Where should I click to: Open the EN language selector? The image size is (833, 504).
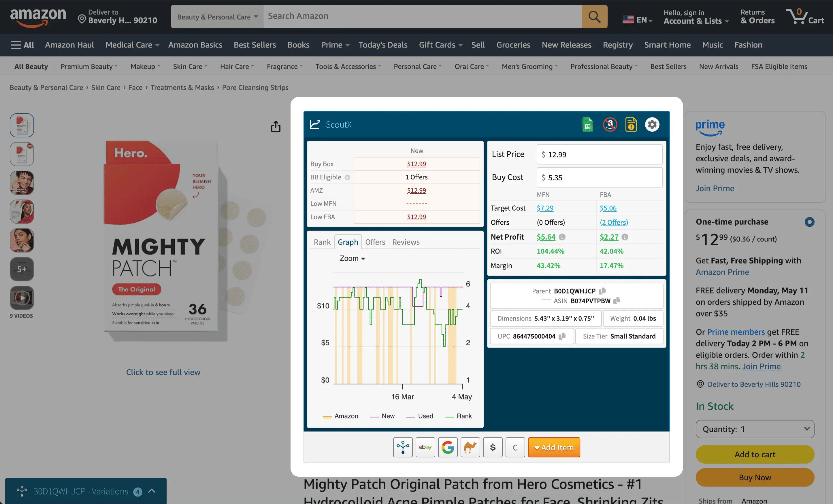click(x=637, y=20)
